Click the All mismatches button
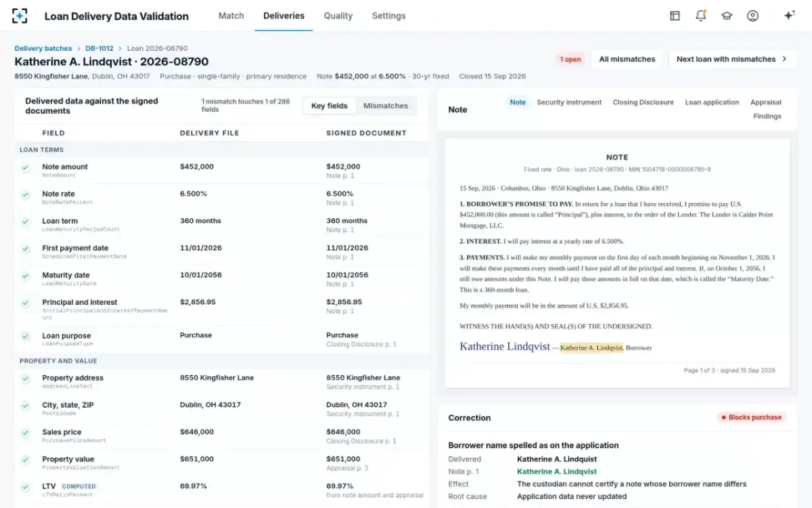 [627, 59]
